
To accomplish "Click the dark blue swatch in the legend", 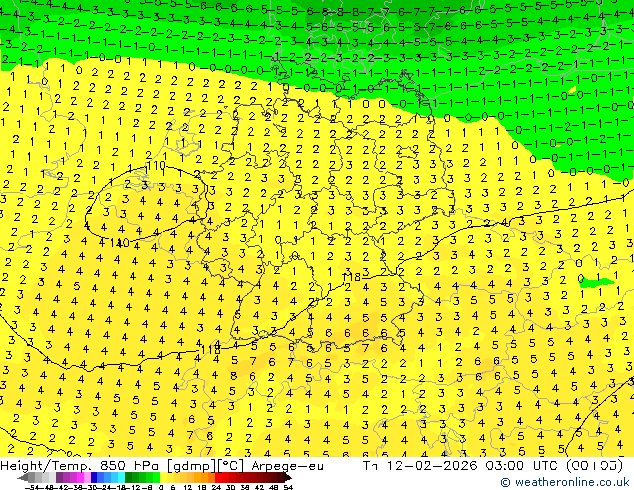I will [94, 477].
